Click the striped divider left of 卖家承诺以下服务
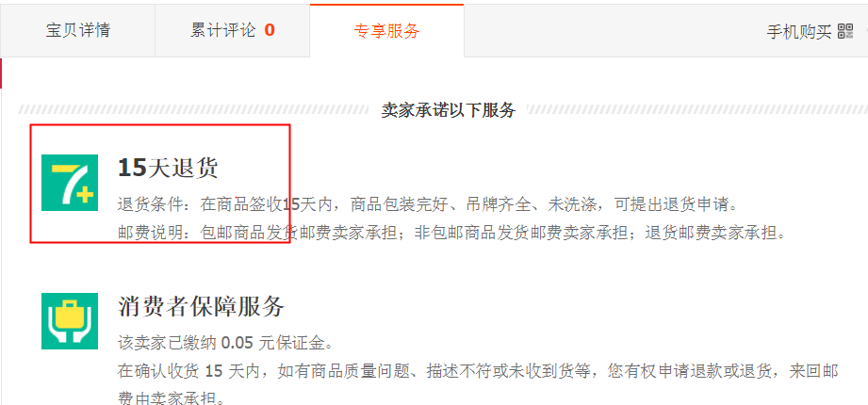This screenshot has height=405, width=868. point(193,109)
